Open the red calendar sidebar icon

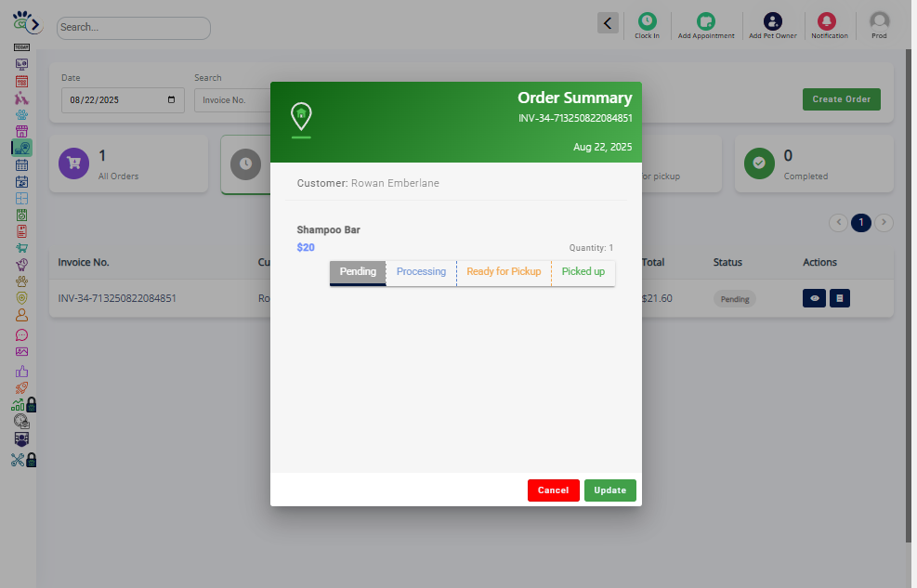[x=21, y=81]
